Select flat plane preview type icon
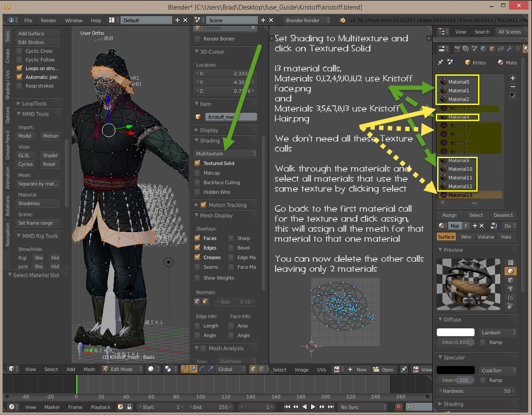 511,262
